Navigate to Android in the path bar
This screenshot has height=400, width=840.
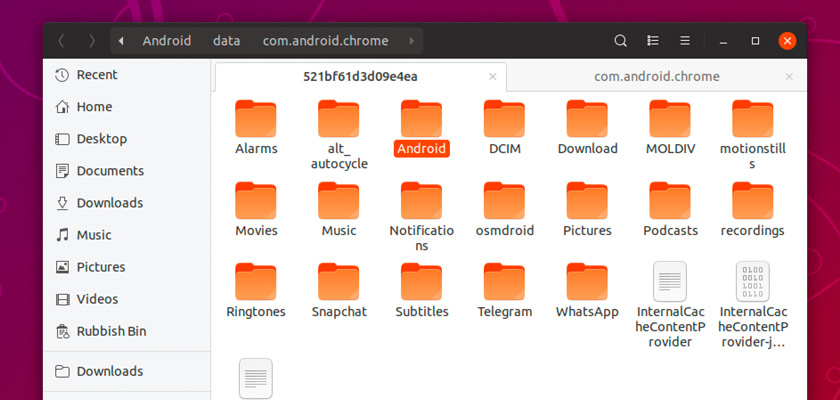click(167, 41)
